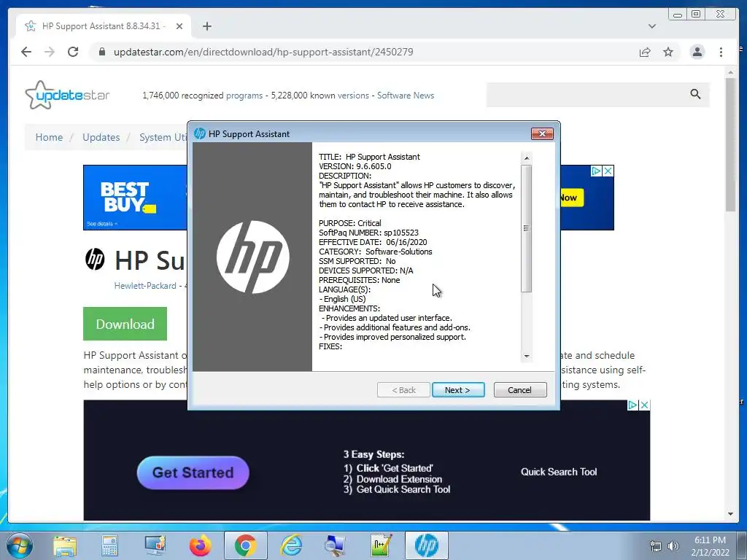Click the volume speaker tray icon
Viewport: 747px width, 560px height.
(673, 546)
